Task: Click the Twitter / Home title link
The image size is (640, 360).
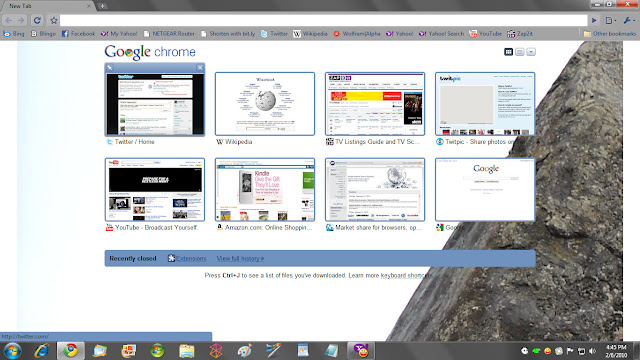Action: click(135, 142)
